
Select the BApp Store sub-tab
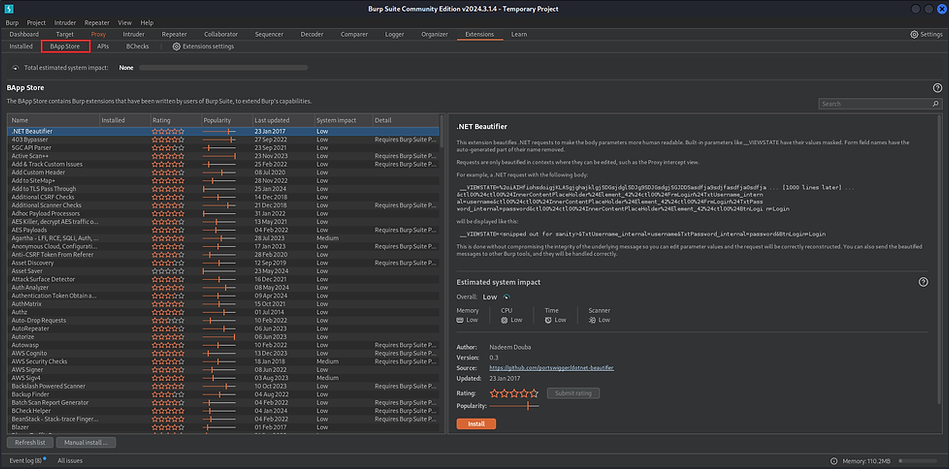coord(65,47)
